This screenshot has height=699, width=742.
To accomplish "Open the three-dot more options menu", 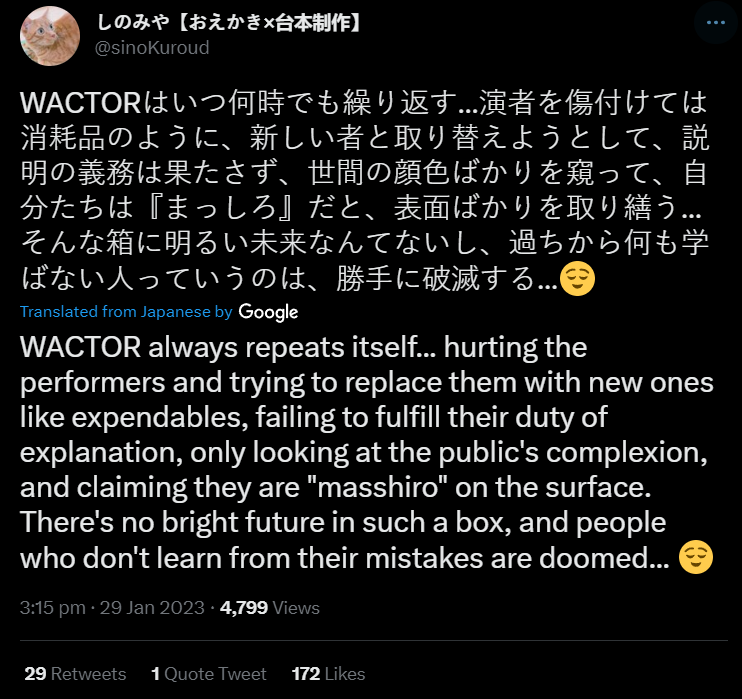I will click(x=716, y=22).
